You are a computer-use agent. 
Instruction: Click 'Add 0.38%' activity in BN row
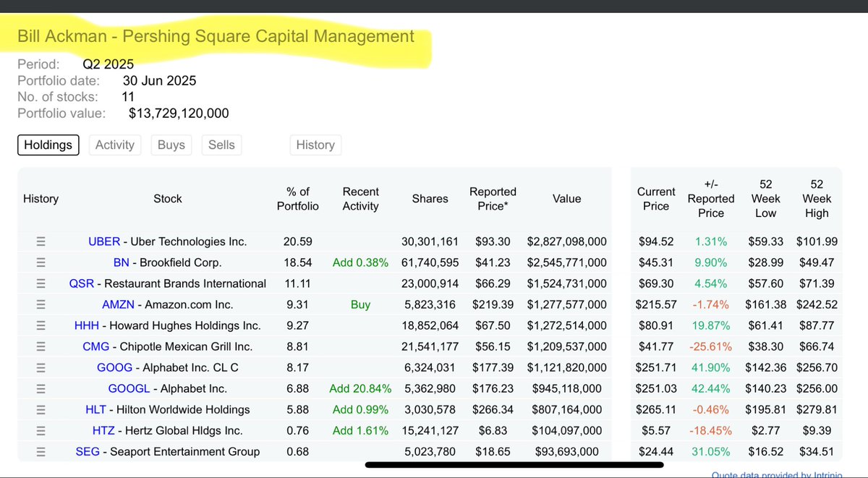(x=360, y=263)
